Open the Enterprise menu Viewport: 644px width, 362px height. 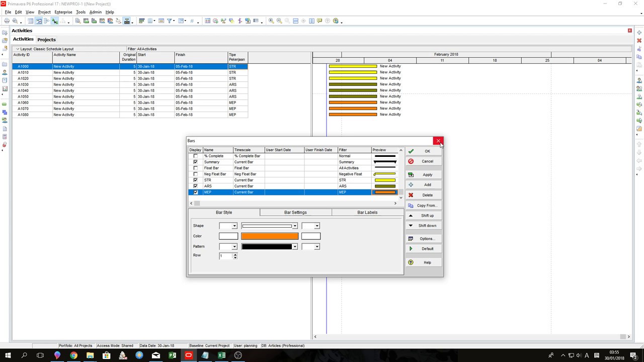click(63, 12)
